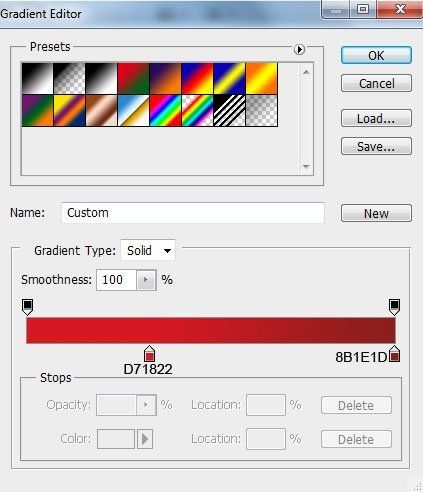Open the Presets flyout menu arrow
Image resolution: width=423 pixels, height=492 pixels.
coord(299,50)
